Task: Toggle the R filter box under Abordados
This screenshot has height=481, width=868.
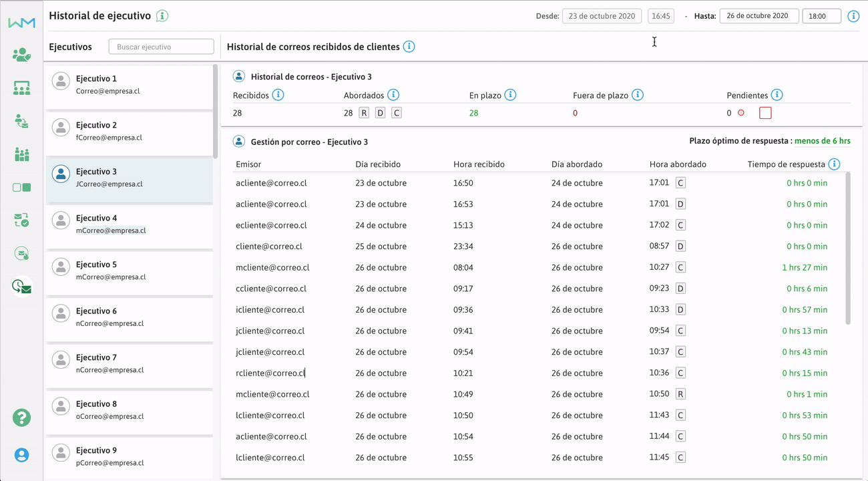Action: (364, 113)
